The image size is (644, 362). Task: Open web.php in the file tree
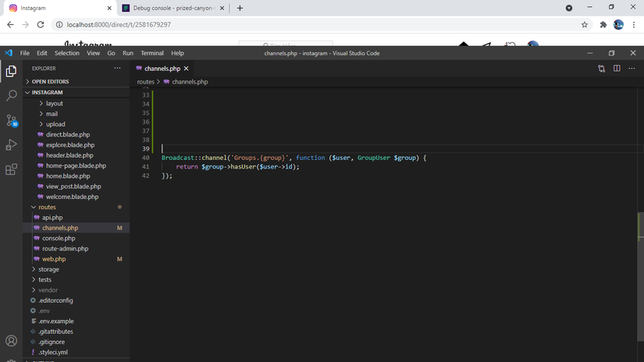54,259
